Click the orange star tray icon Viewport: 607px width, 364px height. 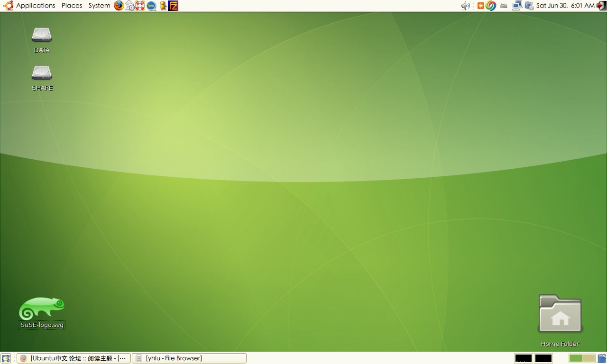pos(480,6)
